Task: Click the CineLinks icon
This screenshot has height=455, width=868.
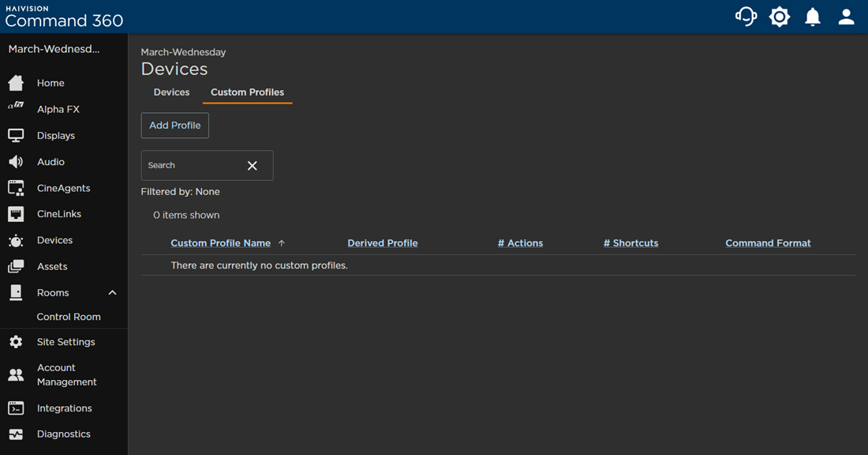Action: (16, 214)
